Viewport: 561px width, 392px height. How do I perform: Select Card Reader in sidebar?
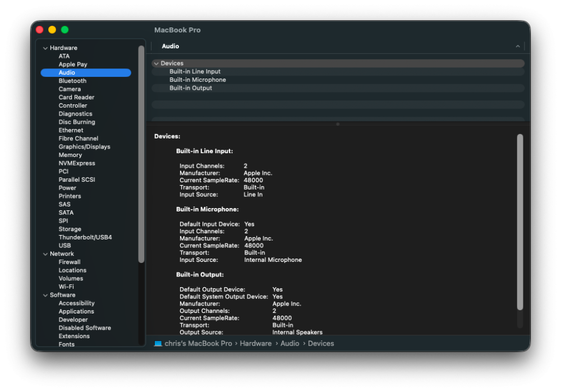point(76,97)
